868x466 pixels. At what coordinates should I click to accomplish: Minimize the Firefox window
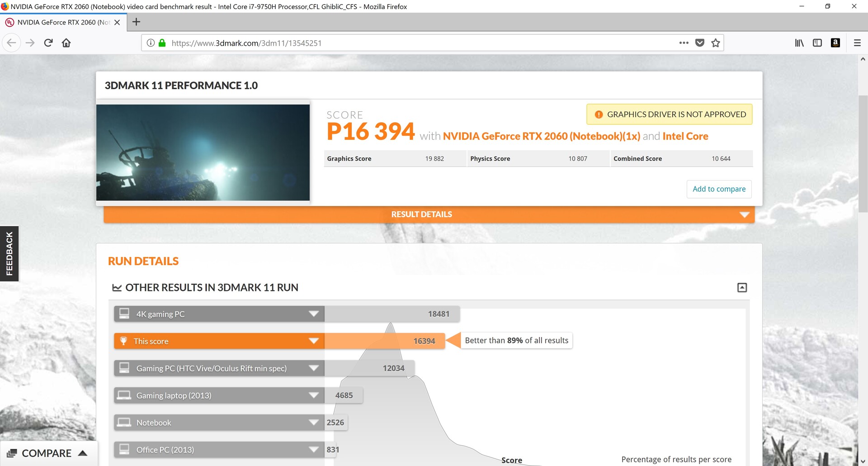[x=802, y=6]
